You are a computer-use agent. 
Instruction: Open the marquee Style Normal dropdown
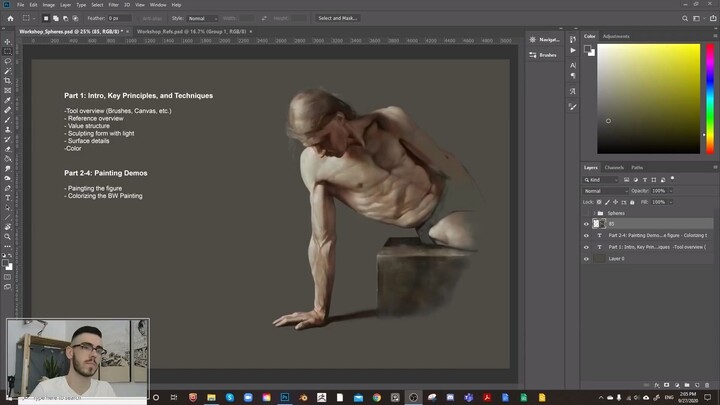coord(202,18)
